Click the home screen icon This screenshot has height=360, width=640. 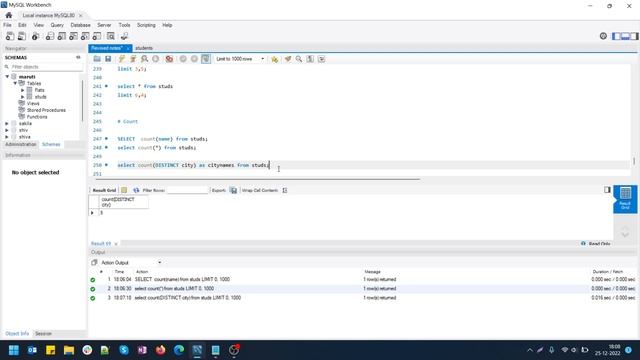pos(9,15)
